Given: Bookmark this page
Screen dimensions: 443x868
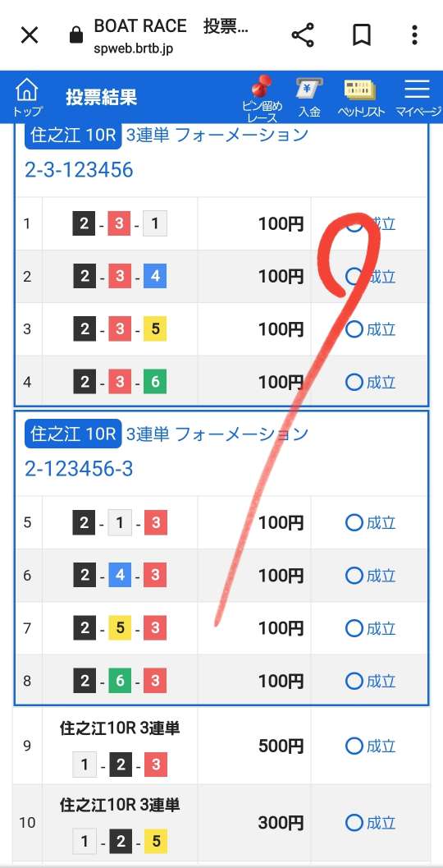Looking at the screenshot, I should (x=361, y=35).
